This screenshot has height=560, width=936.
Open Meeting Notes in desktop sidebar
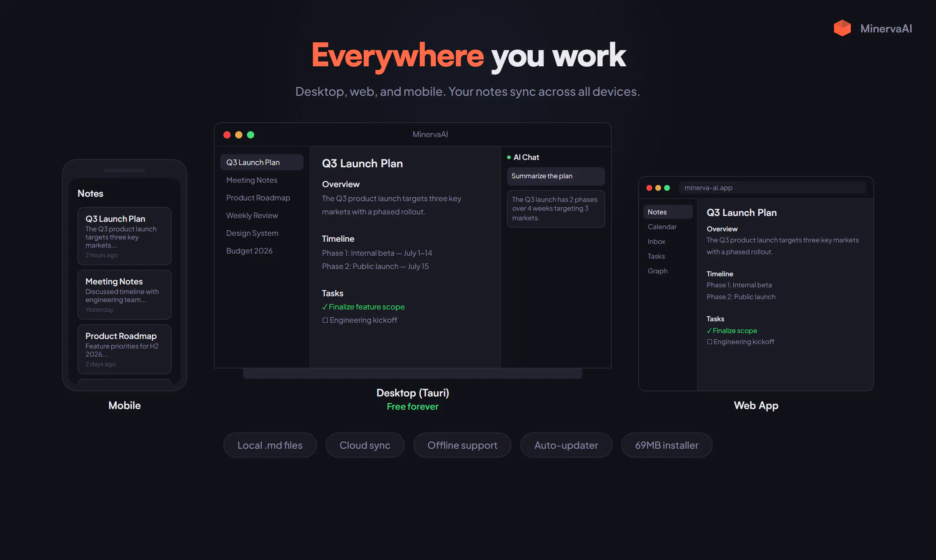click(262, 180)
